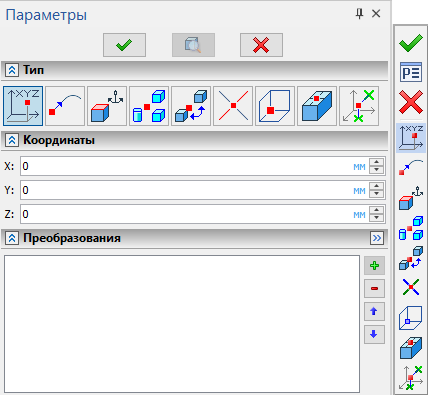Open the P≡ parameters icon in the side toolbar
The width and height of the screenshot is (428, 395).
tap(411, 72)
